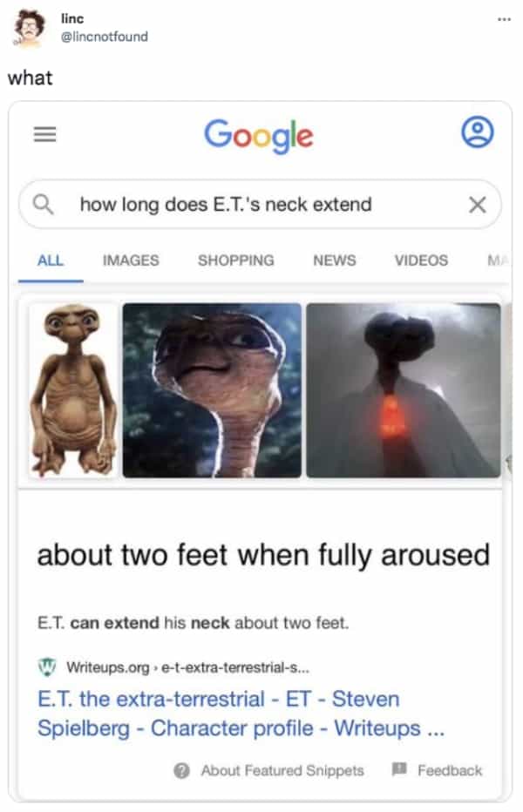This screenshot has height=812, width=523.
Task: Open the Google account profile icon
Action: tap(478, 132)
